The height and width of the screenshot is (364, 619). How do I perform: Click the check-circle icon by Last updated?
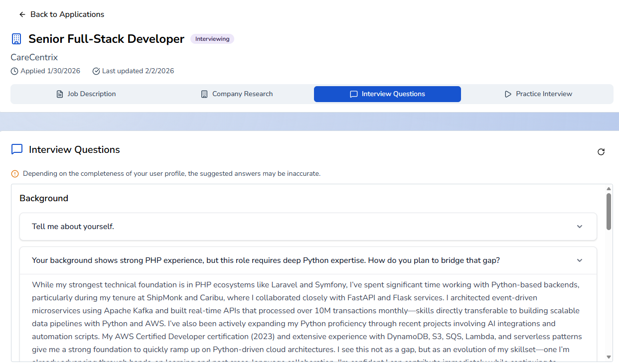(96, 71)
